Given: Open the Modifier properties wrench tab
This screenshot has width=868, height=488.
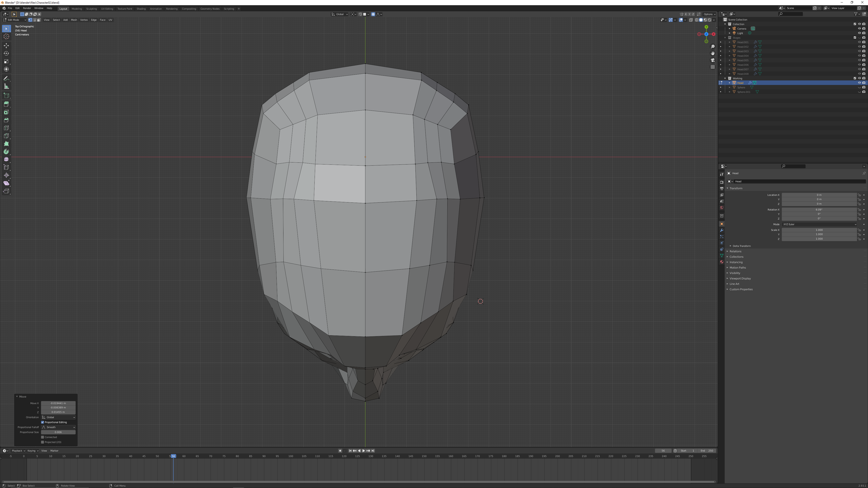Looking at the screenshot, I should [x=722, y=230].
